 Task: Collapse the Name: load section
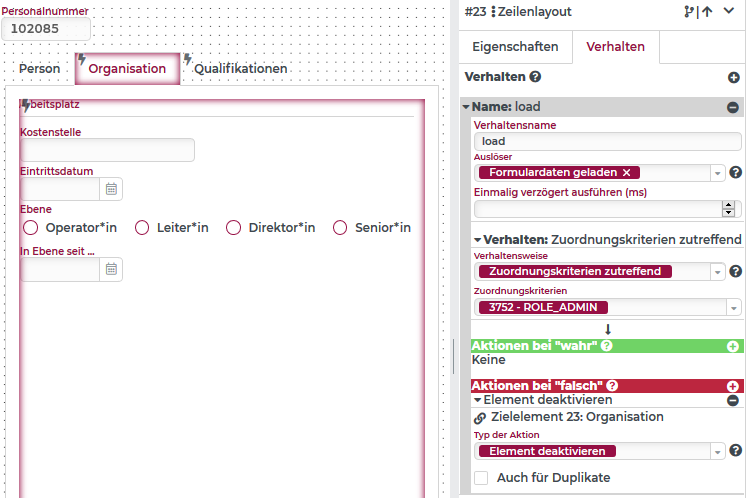point(466,107)
